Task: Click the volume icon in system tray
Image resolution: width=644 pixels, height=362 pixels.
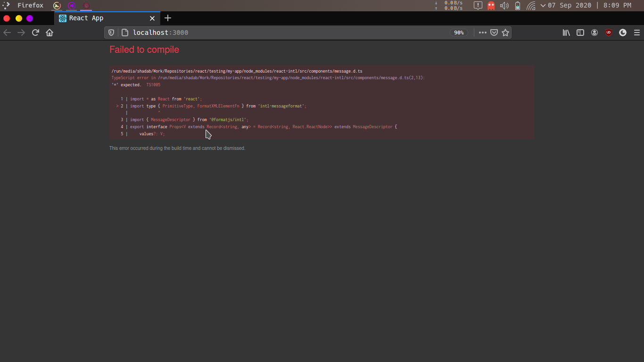Action: click(504, 5)
